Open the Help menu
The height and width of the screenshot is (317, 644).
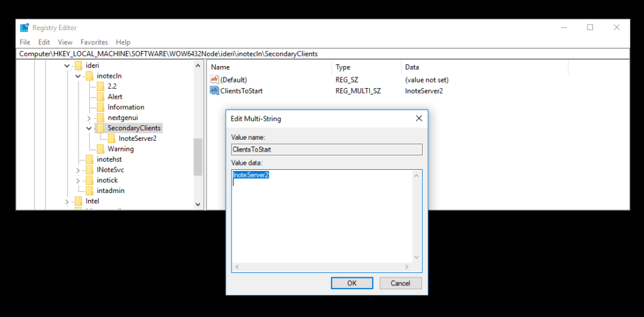123,42
